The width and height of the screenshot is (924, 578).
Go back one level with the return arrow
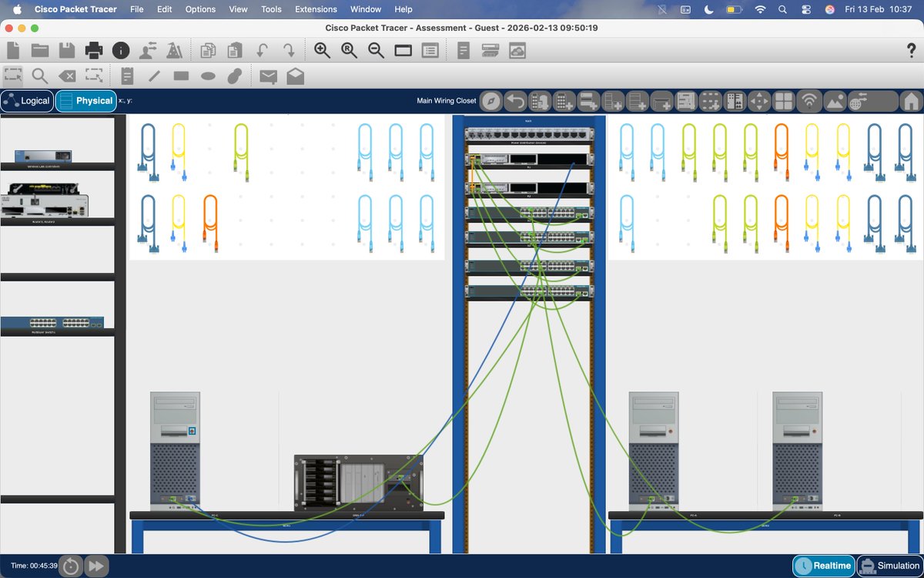click(515, 101)
